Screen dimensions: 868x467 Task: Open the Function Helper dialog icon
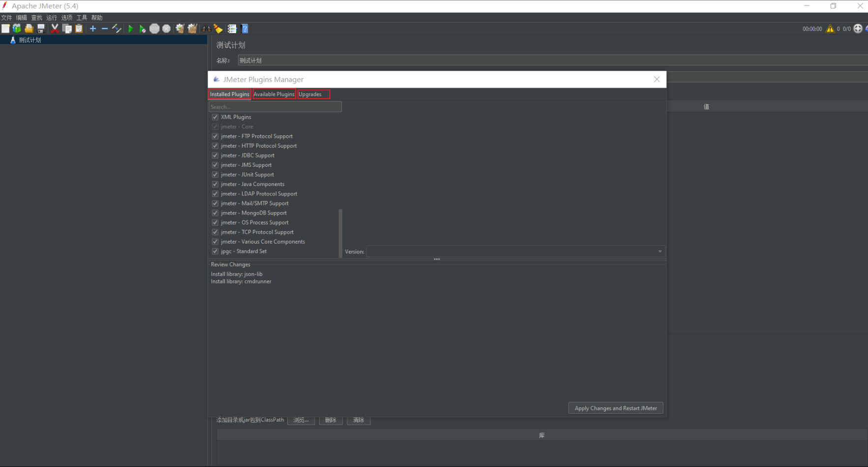[232, 29]
